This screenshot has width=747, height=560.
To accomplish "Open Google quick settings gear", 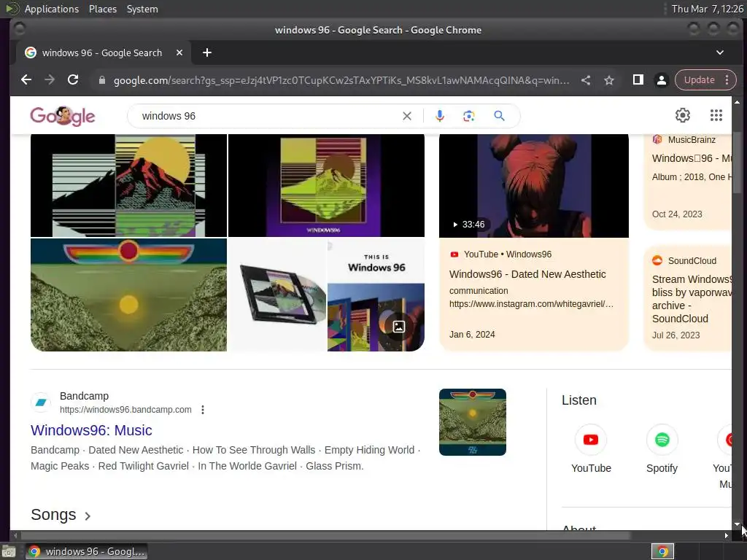I will pyautogui.click(x=682, y=115).
